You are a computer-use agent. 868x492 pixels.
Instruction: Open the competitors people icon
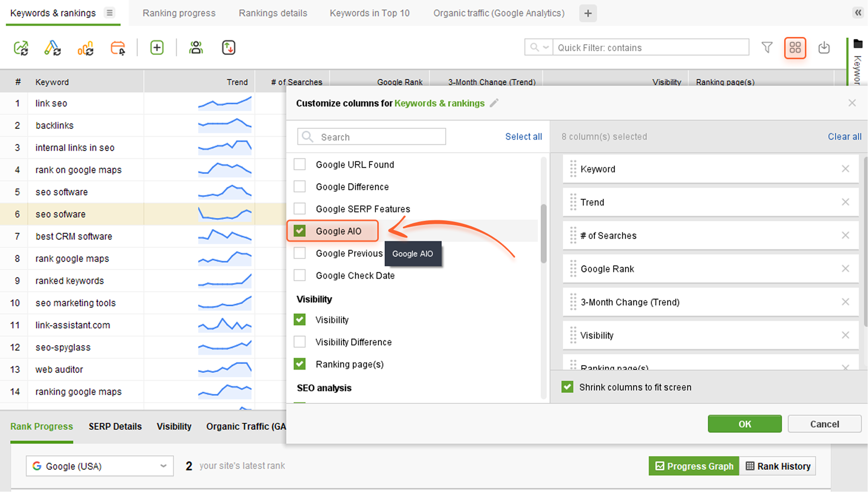196,48
